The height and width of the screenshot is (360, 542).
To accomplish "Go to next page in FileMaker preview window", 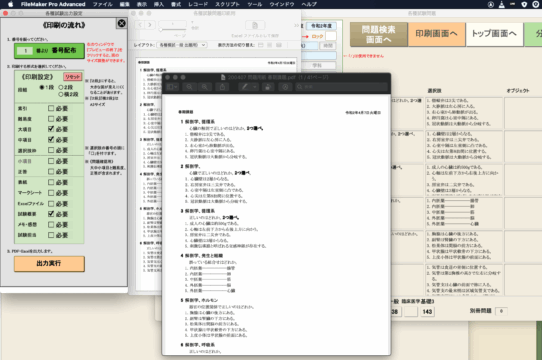I will coord(150,25).
